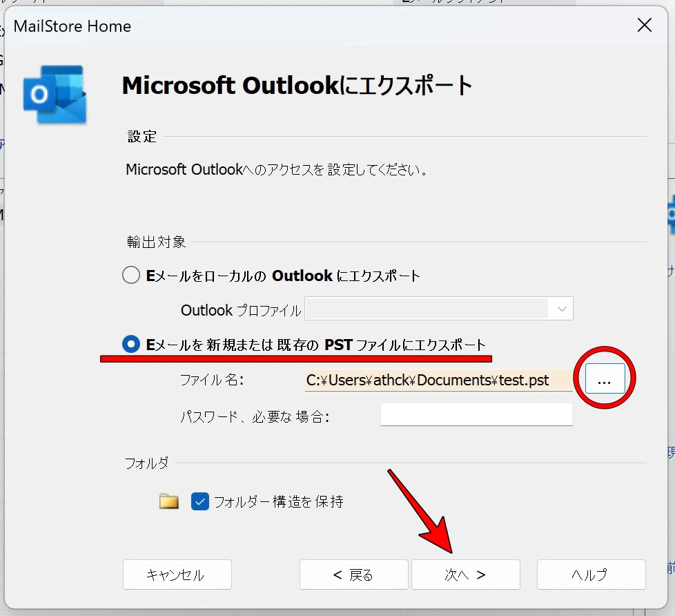
Task: Click the yellow folder icon beside フォルダー構造を保持
Action: tap(169, 501)
